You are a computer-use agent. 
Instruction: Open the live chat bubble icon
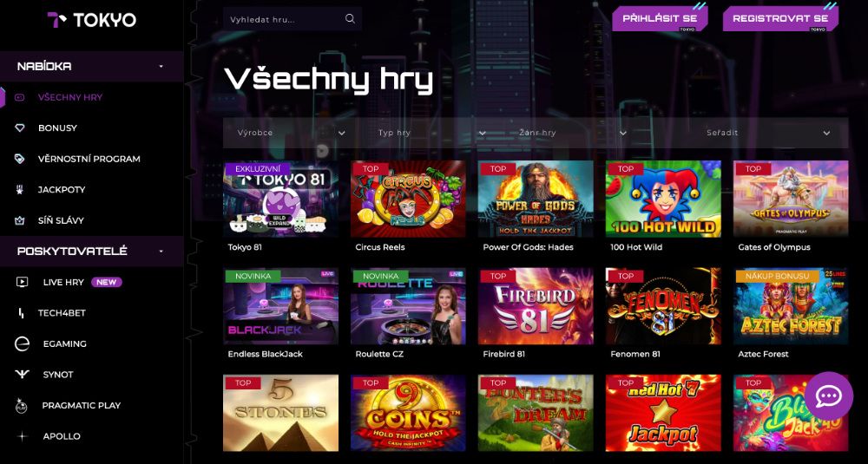pos(829,396)
